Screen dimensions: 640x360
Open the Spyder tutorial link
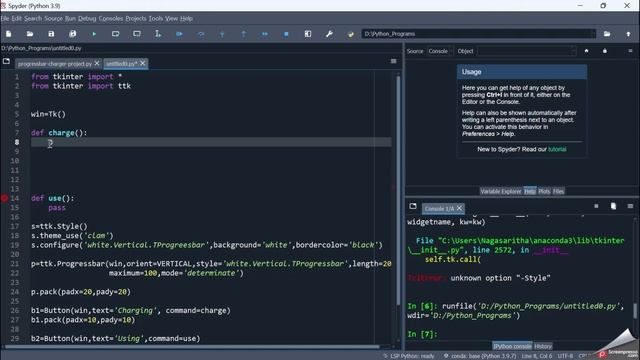(x=557, y=149)
